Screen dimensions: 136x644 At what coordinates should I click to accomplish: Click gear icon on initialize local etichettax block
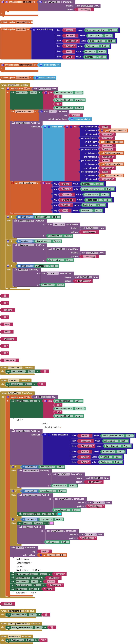click(2, 2)
